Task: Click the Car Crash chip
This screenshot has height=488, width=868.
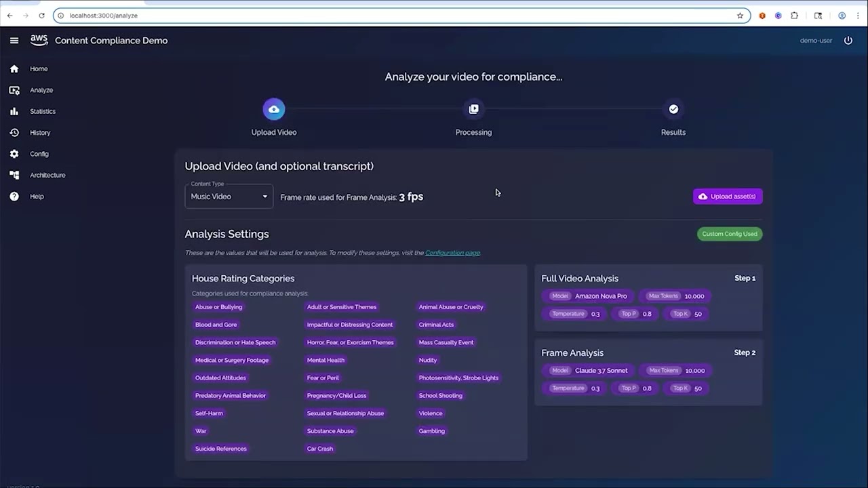Action: click(x=320, y=448)
